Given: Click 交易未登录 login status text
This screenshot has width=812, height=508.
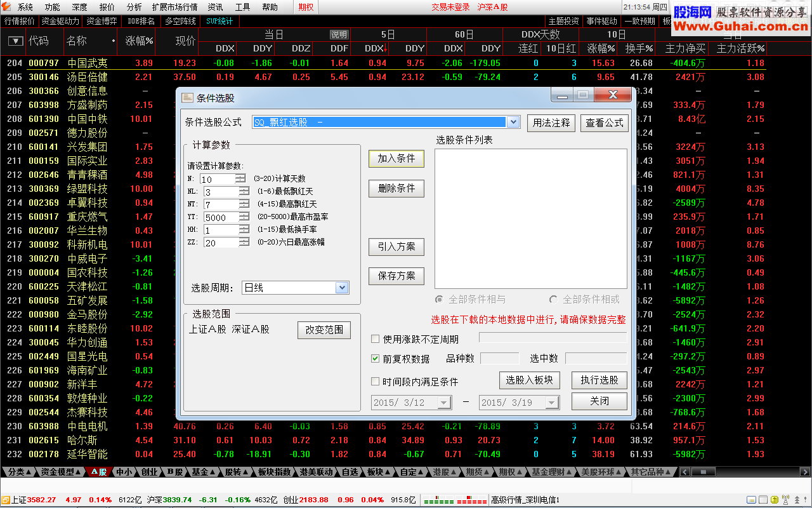Looking at the screenshot, I should coord(450,7).
